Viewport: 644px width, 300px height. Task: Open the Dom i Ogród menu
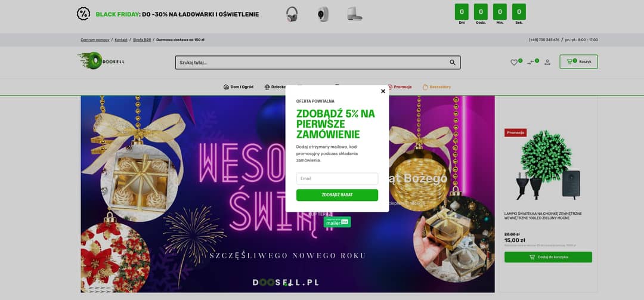point(238,87)
